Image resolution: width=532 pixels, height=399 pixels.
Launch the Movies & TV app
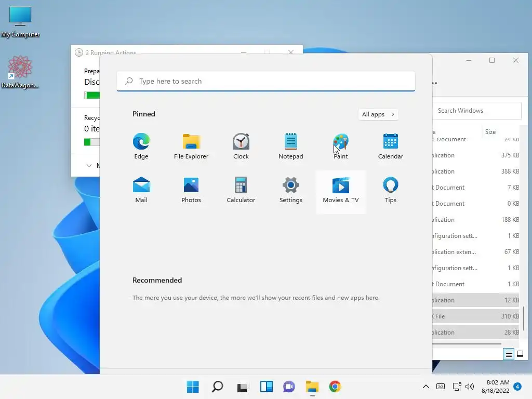pos(341,192)
